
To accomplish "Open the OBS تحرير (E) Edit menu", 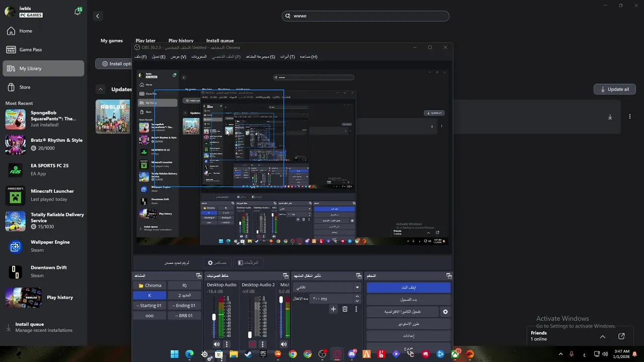I will pos(158,57).
